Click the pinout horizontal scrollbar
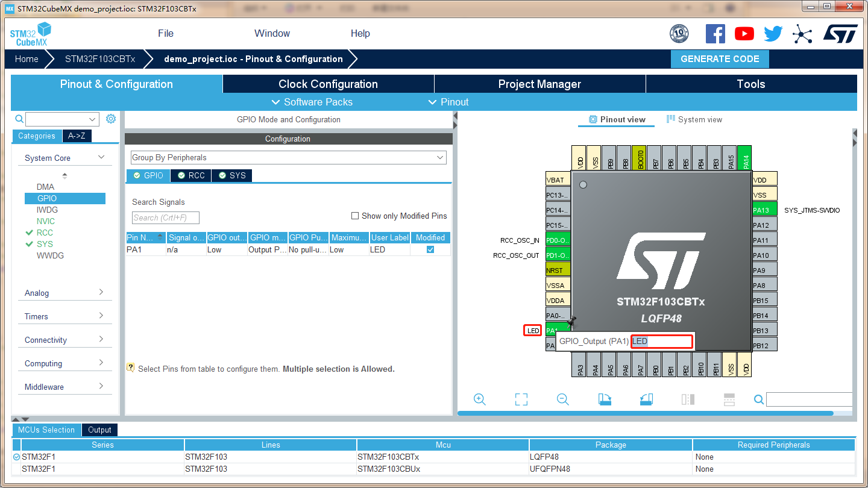This screenshot has height=488, width=868. pyautogui.click(x=645, y=413)
